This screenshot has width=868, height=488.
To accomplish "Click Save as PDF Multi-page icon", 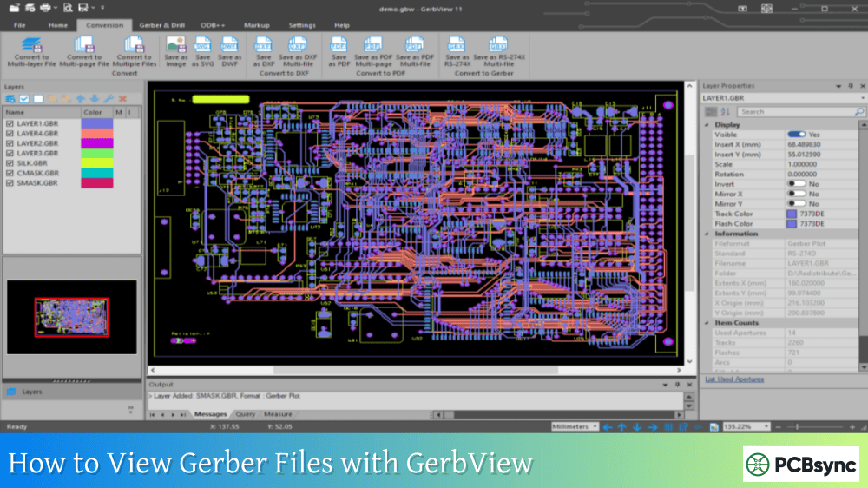I will 372,50.
